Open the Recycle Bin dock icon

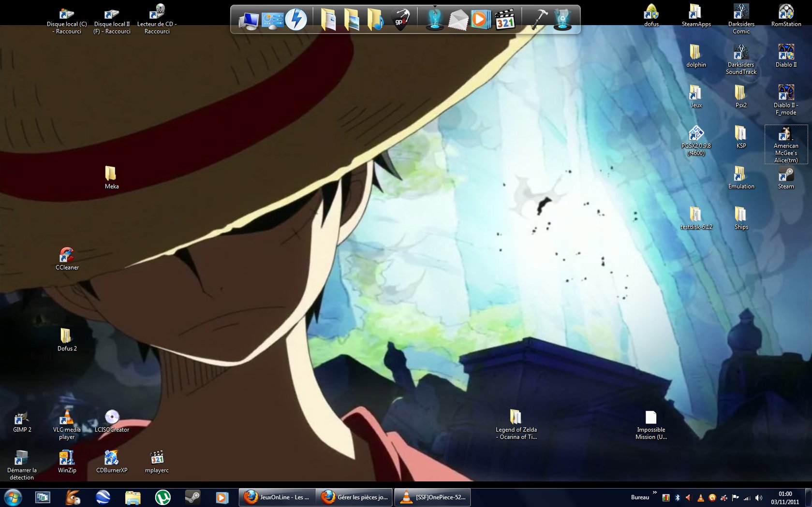562,20
